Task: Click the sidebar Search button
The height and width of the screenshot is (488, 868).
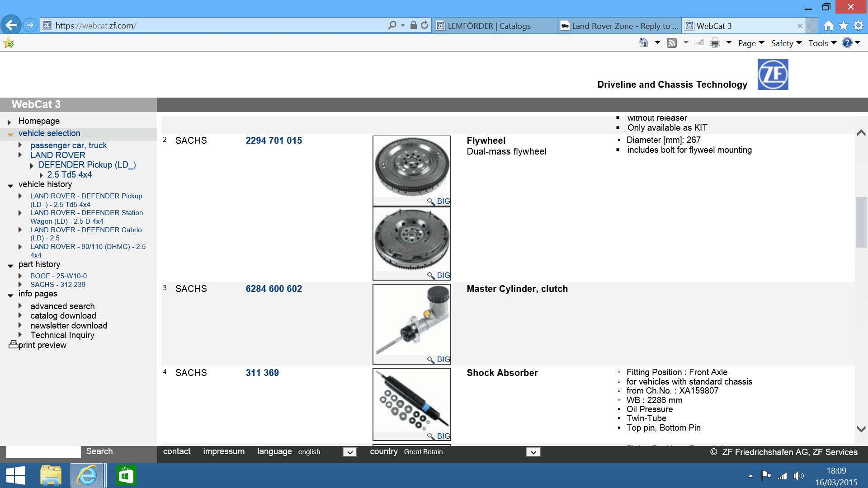Action: [x=99, y=451]
